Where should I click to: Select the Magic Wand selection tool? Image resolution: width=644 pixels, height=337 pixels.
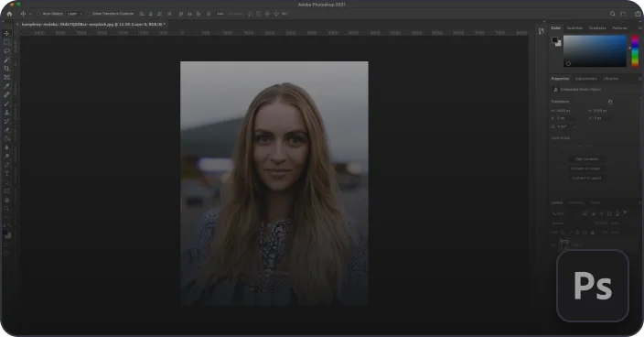[x=6, y=60]
